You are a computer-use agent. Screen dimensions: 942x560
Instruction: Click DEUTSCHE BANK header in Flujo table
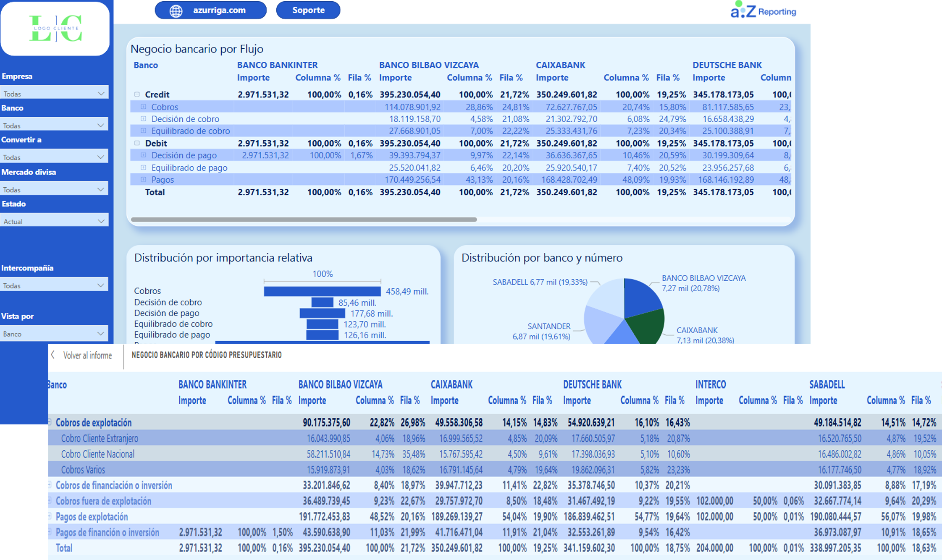point(727,65)
